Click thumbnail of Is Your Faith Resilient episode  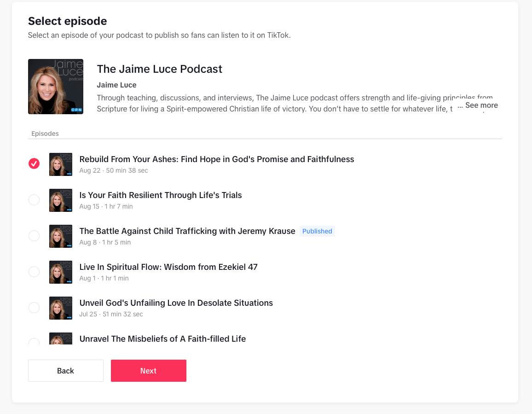tap(61, 200)
